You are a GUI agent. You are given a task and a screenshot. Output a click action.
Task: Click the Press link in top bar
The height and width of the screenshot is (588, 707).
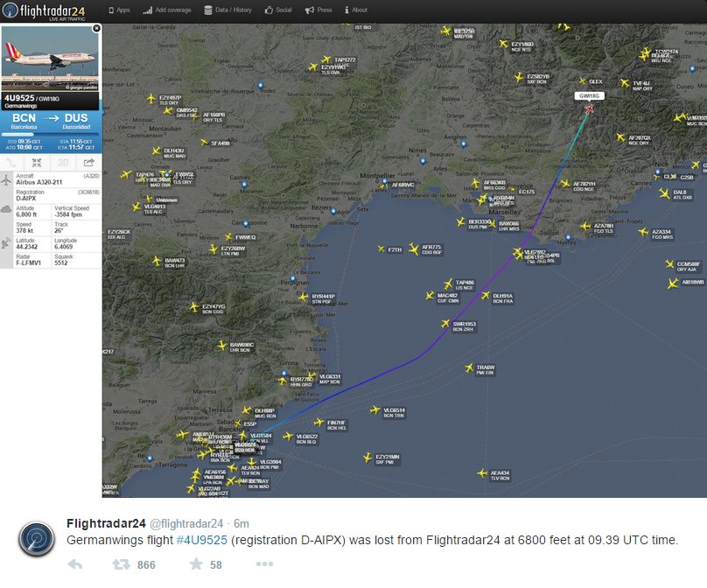[x=318, y=10]
